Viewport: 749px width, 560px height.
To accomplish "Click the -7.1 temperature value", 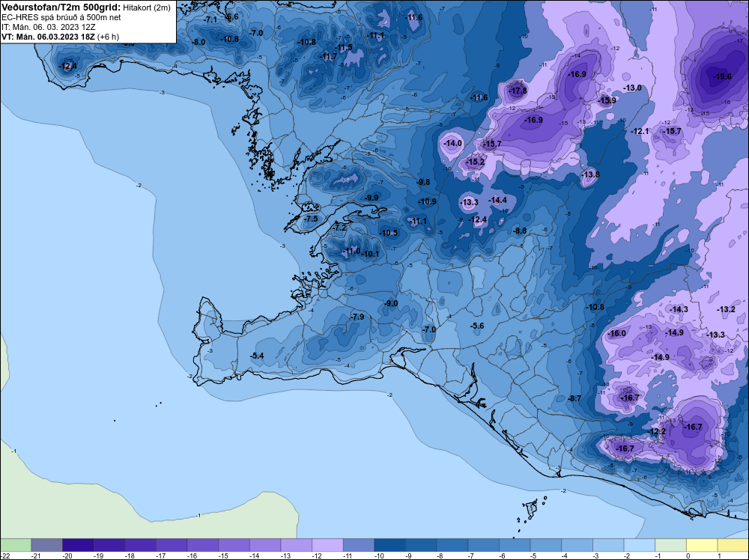I will [x=210, y=20].
